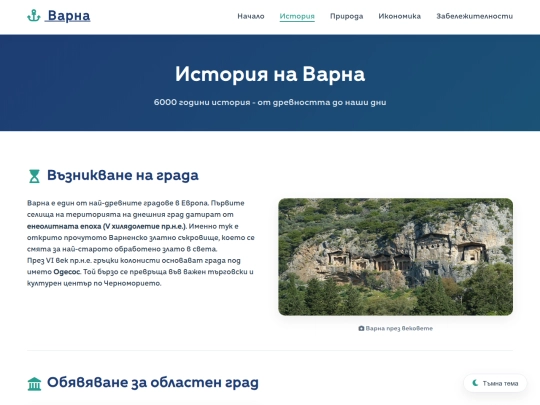Open the rock tombs photo
This screenshot has height=405, width=540.
[x=395, y=257]
